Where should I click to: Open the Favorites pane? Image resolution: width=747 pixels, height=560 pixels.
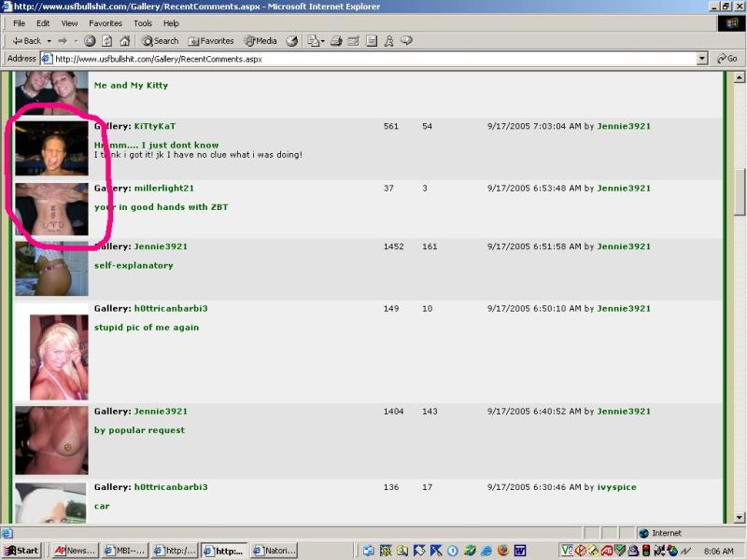tap(211, 41)
